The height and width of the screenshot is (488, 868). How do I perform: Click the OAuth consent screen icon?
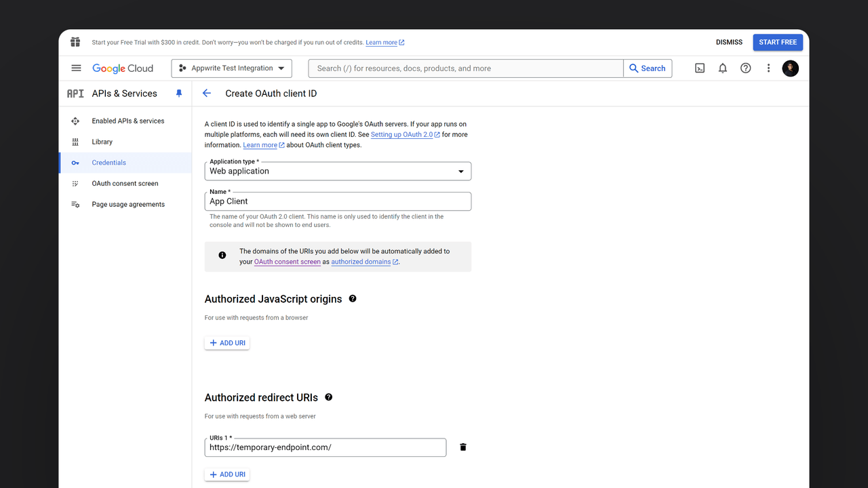click(x=75, y=184)
